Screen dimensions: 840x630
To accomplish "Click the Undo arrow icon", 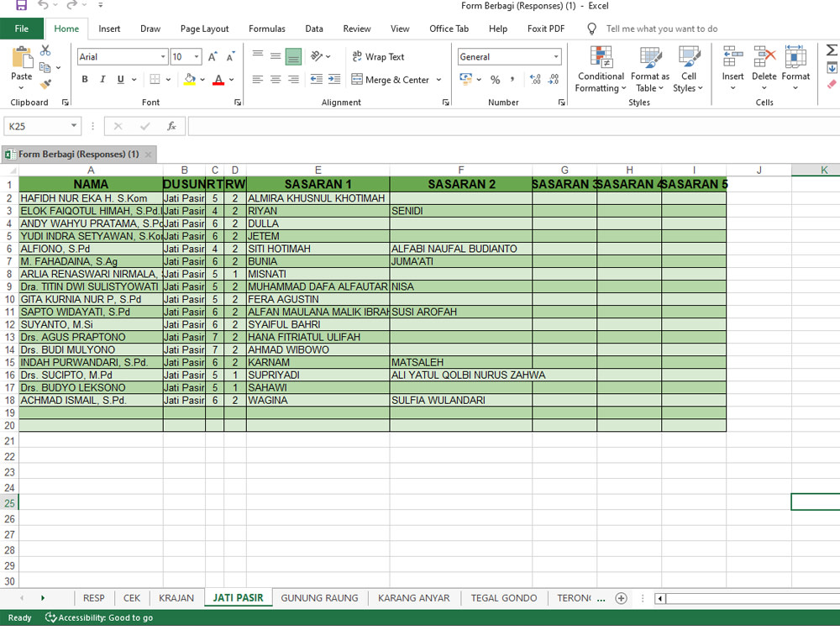I will tap(44, 5).
